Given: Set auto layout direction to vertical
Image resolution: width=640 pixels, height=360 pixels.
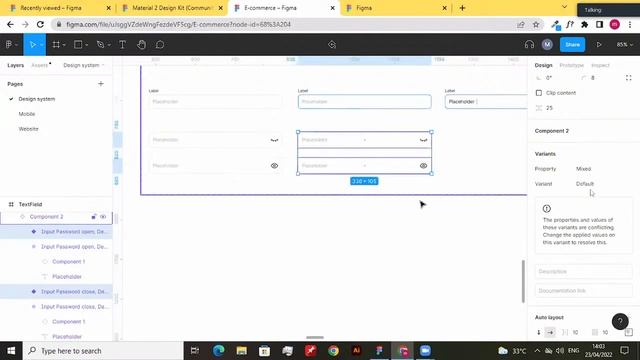Looking at the screenshot, I should pos(539,332).
